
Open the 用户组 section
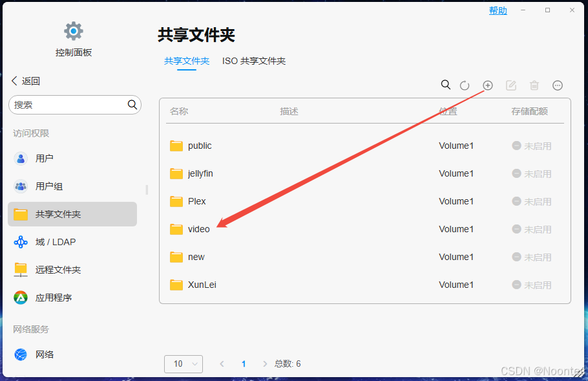pyautogui.click(x=72, y=186)
